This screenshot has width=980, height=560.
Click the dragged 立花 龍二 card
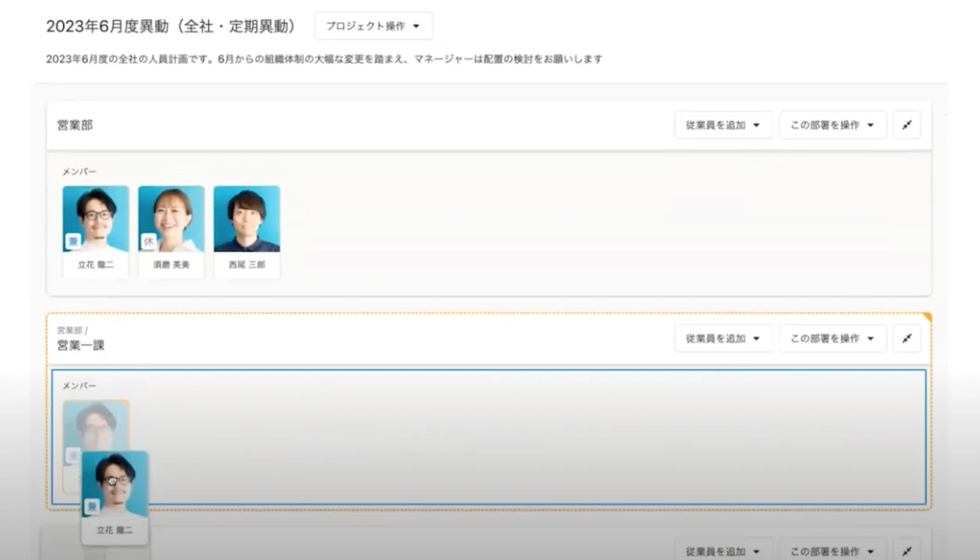115,497
